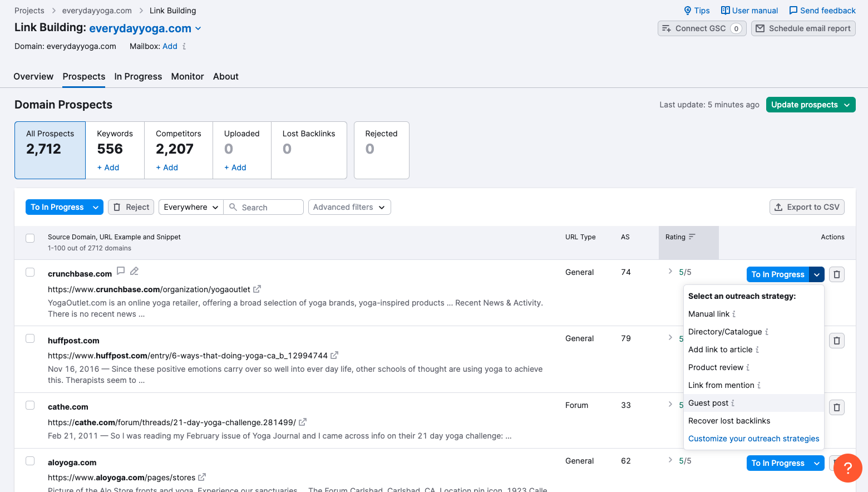
Task: Select the Lost Backlinks card
Action: (309, 150)
